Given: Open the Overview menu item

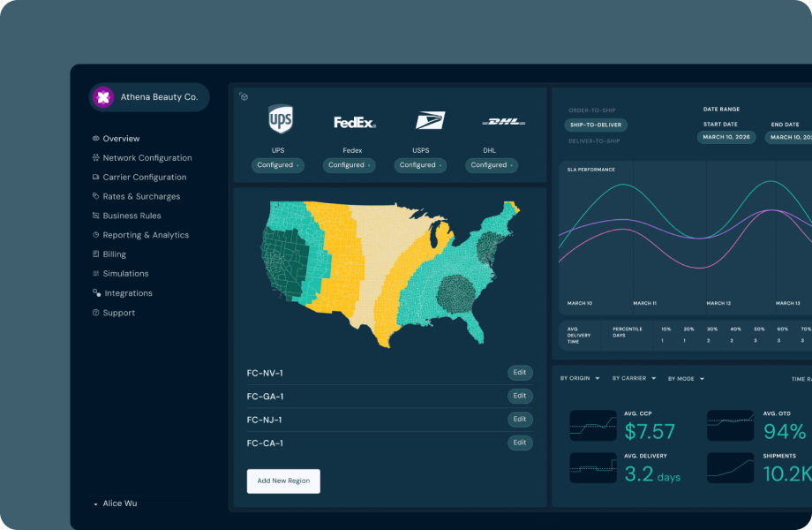Looking at the screenshot, I should (121, 139).
